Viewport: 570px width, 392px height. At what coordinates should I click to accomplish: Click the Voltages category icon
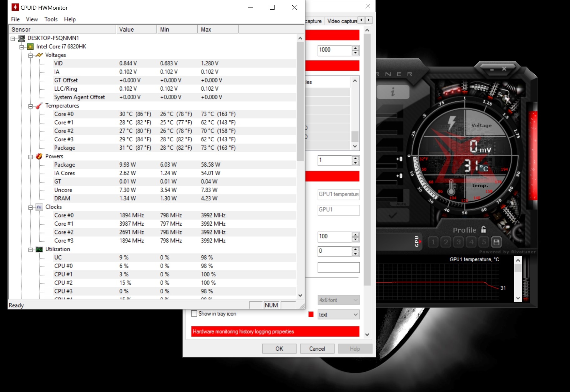[39, 55]
